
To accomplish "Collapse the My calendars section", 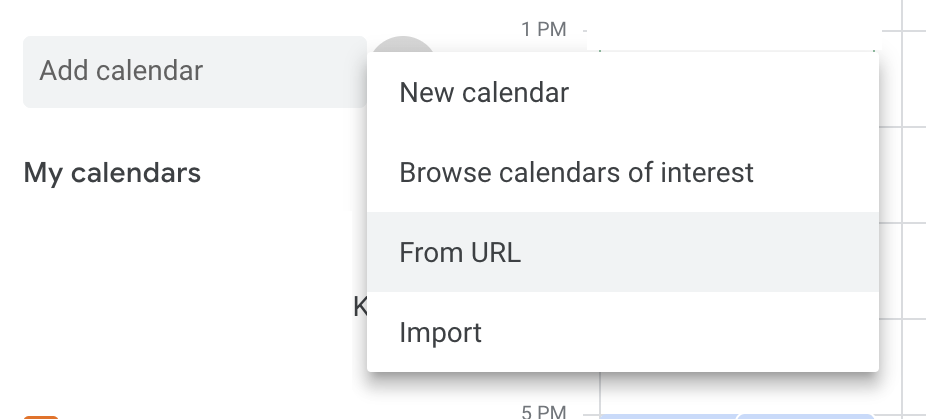I will tap(112, 173).
